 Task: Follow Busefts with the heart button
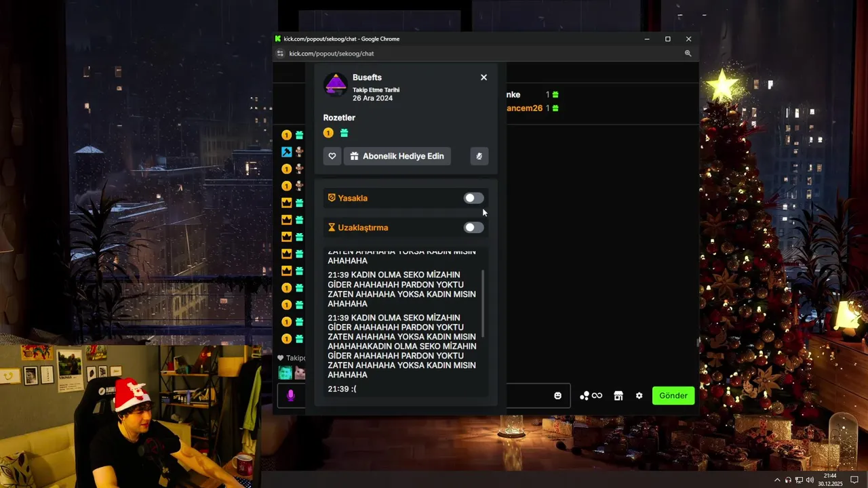(332, 156)
